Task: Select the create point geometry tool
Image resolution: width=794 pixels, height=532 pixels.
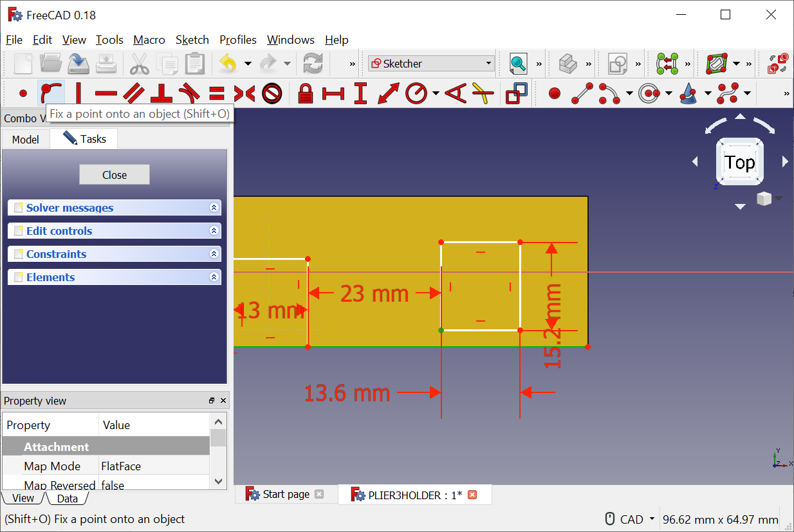Action: coord(555,94)
